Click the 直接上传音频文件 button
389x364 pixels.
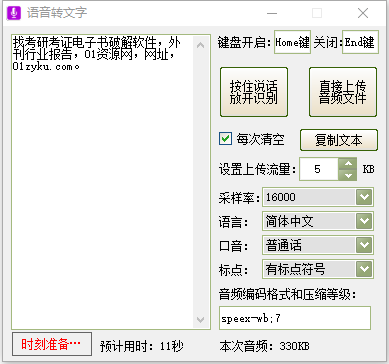pyautogui.click(x=343, y=92)
